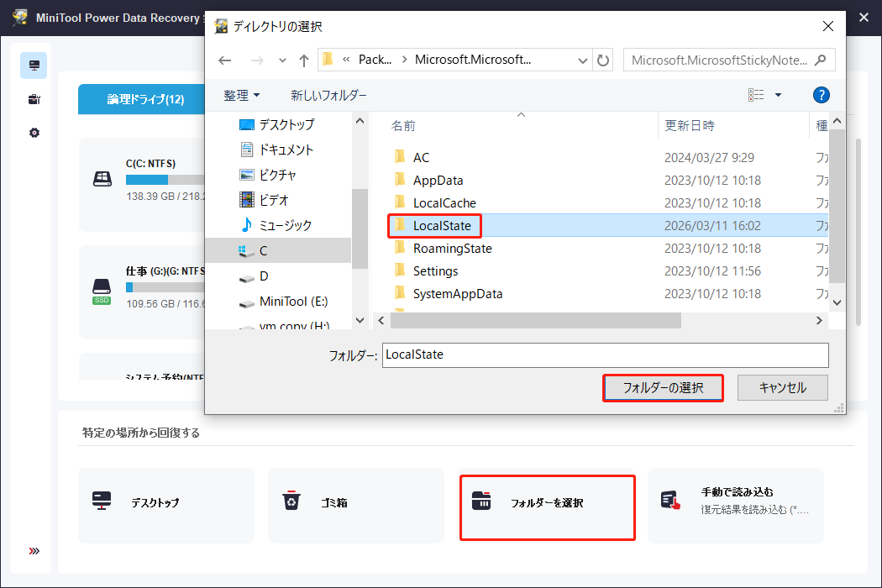The image size is (882, 588).
Task: Go forward in the directory dialog
Action: point(257,60)
